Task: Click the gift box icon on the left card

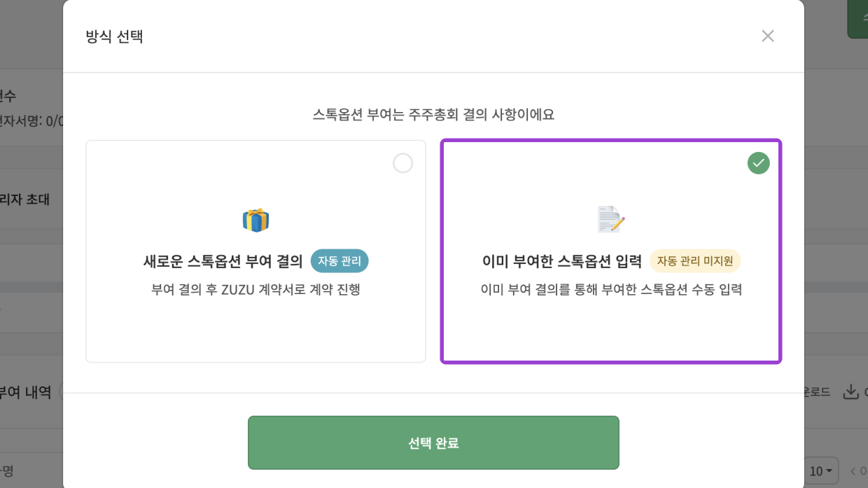Action: (x=255, y=218)
